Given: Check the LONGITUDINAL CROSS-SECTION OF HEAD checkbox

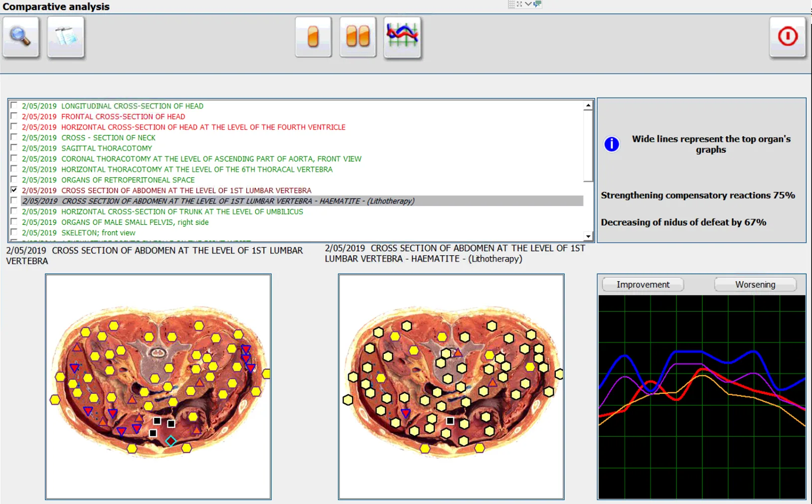Looking at the screenshot, I should coord(14,106).
